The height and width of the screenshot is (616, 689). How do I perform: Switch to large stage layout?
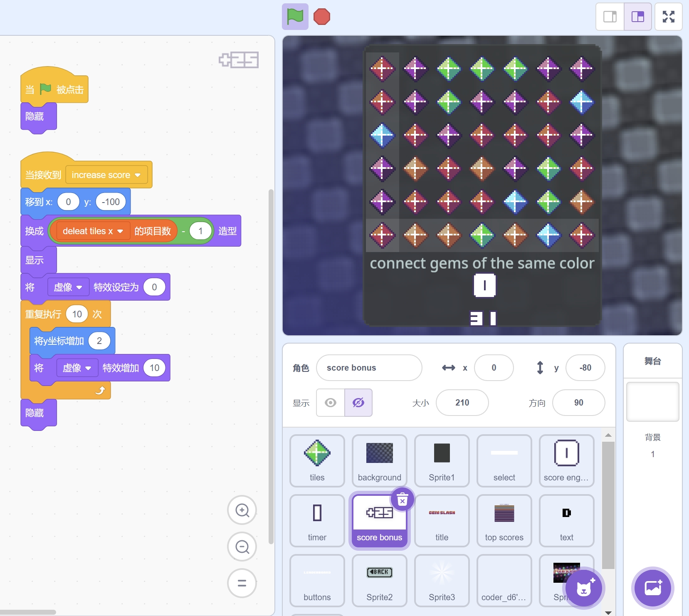637,17
